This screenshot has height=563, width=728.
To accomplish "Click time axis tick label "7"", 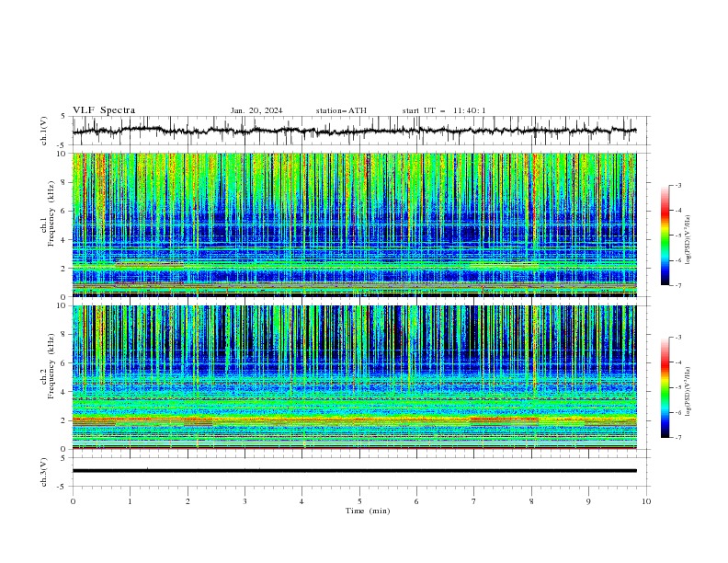I will (474, 501).
